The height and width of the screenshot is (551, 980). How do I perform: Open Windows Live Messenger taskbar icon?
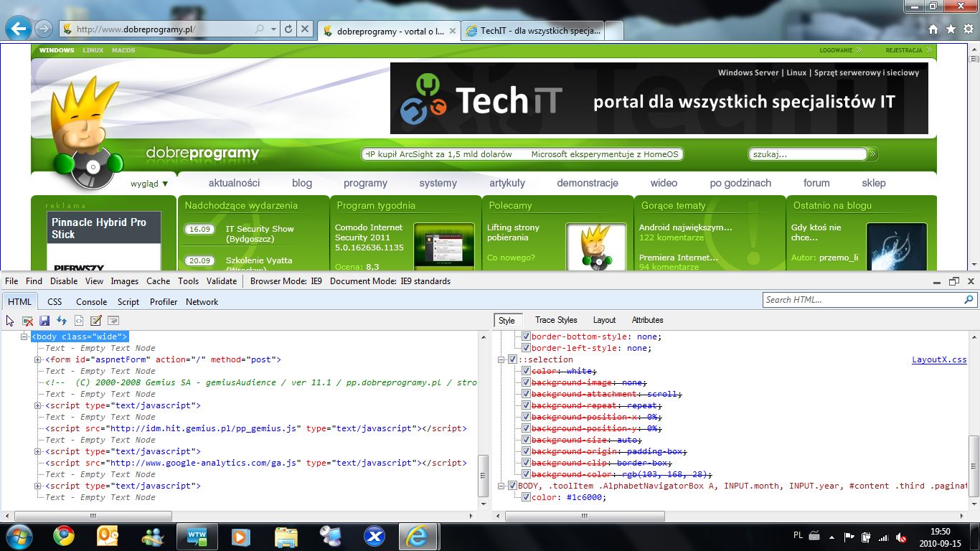pos(153,536)
